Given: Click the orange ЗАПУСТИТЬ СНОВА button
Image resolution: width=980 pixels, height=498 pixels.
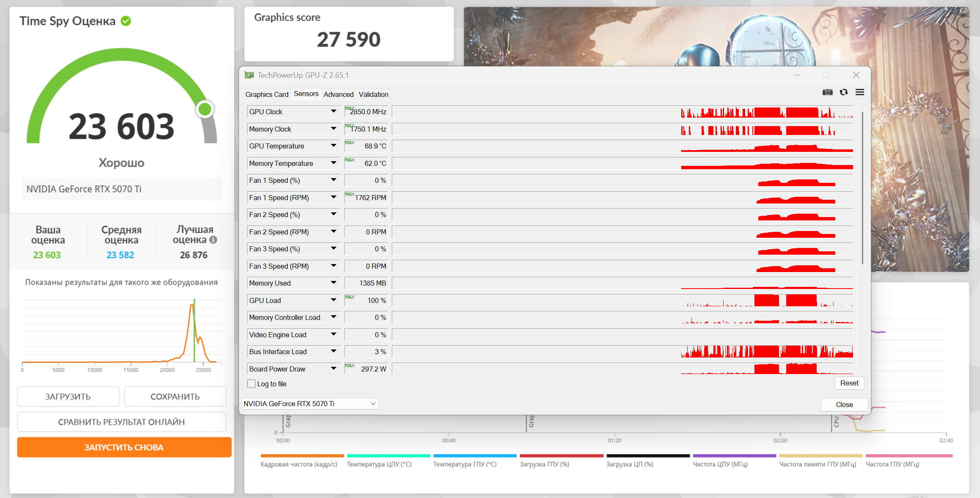Looking at the screenshot, I should pyautogui.click(x=124, y=447).
